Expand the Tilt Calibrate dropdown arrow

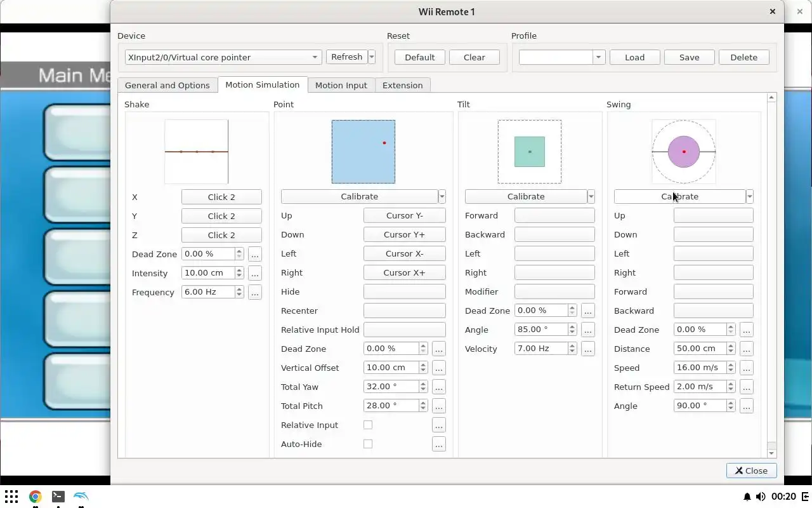click(591, 196)
